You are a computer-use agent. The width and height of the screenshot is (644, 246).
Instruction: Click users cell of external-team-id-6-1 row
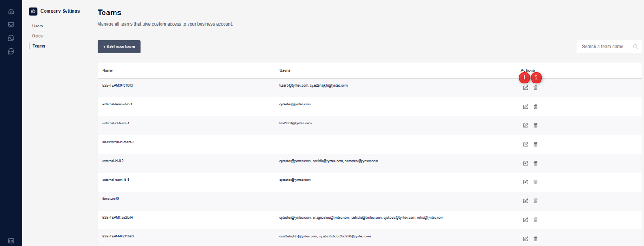295,104
